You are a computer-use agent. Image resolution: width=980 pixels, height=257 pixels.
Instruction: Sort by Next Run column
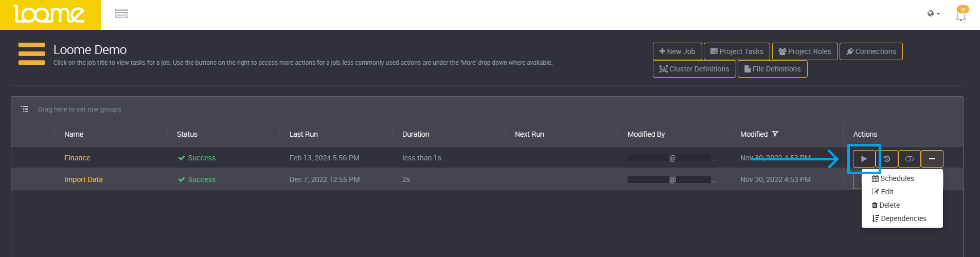click(529, 134)
